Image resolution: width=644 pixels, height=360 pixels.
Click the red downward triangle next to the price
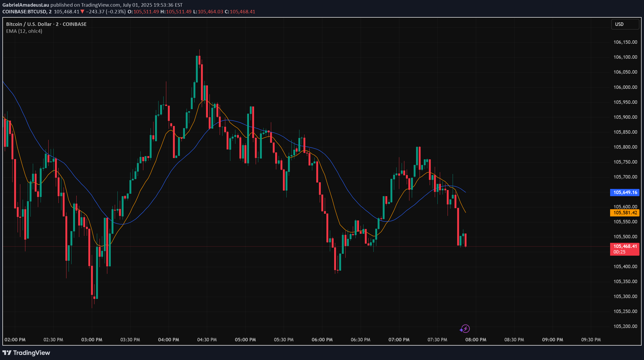click(x=83, y=11)
